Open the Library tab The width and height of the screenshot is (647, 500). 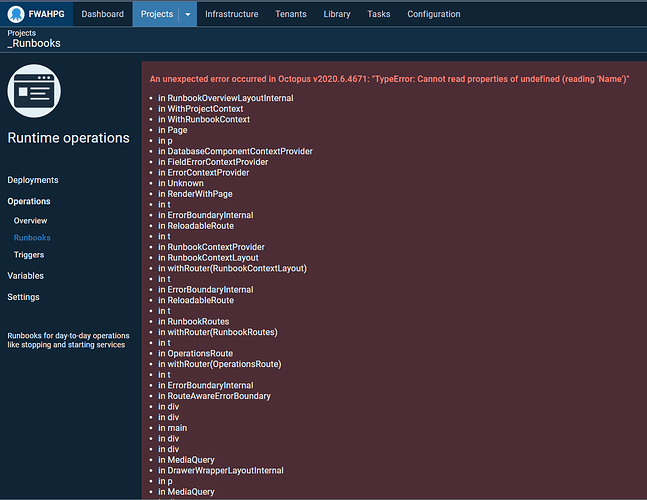[337, 14]
